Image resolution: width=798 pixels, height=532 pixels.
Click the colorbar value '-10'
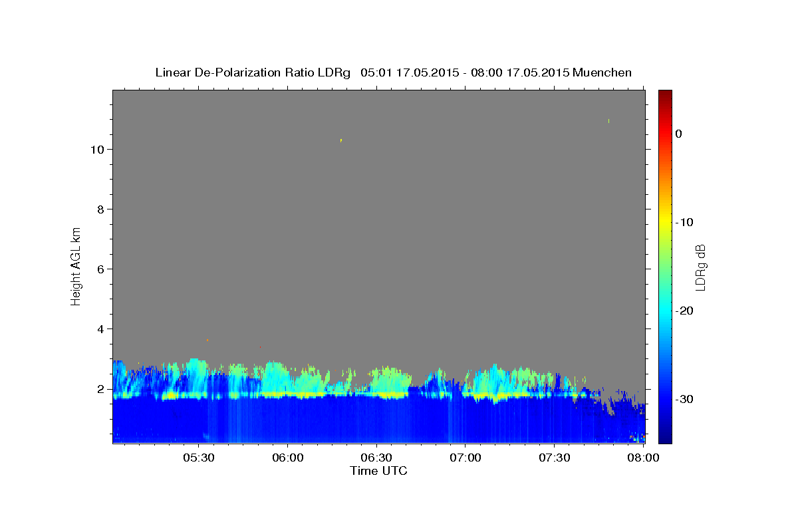coord(684,222)
